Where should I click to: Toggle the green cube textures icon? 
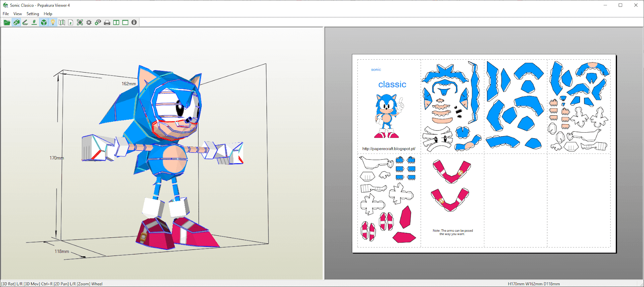(43, 23)
